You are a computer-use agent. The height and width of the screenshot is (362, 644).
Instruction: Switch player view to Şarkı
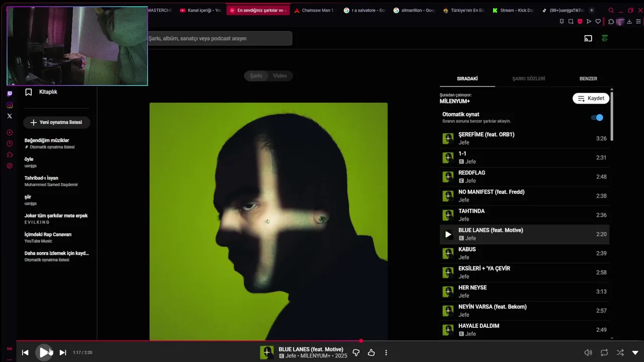[x=256, y=75]
